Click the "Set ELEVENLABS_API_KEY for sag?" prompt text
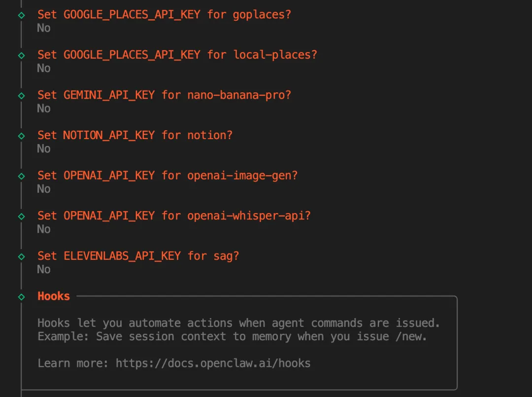Viewport: 532px width, 397px height. tap(138, 256)
